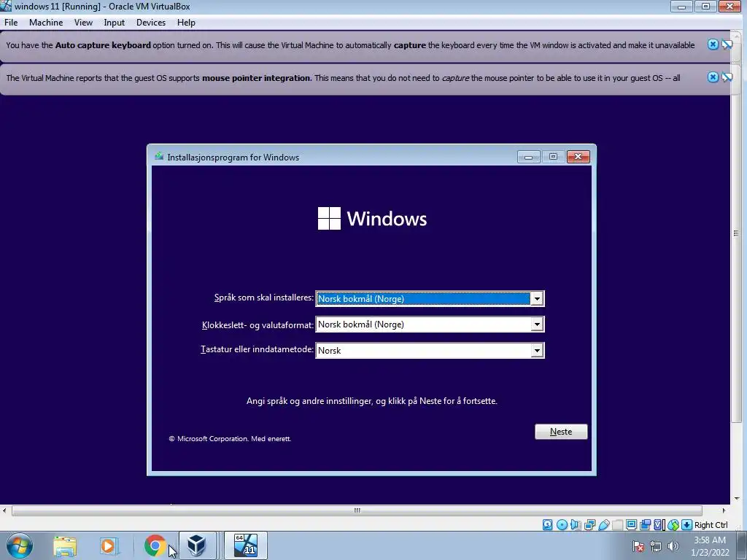Click the CPU virtualization V status icon
Viewport: 747px width, 560px height.
tap(659, 525)
